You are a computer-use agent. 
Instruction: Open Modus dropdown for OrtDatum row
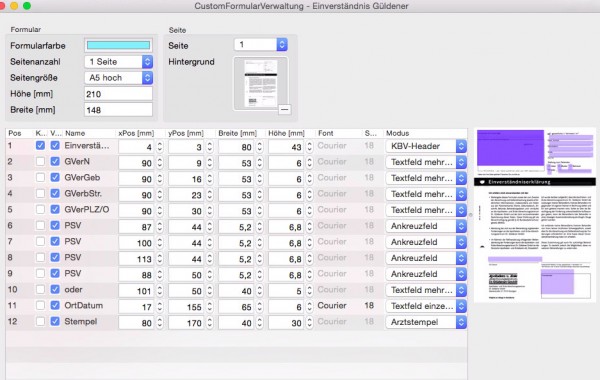[x=426, y=306]
